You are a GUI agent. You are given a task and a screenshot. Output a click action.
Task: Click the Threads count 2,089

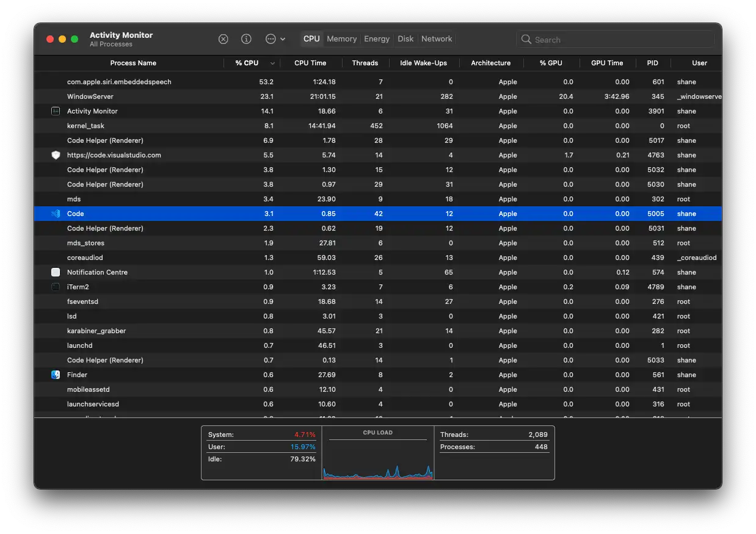(x=537, y=435)
